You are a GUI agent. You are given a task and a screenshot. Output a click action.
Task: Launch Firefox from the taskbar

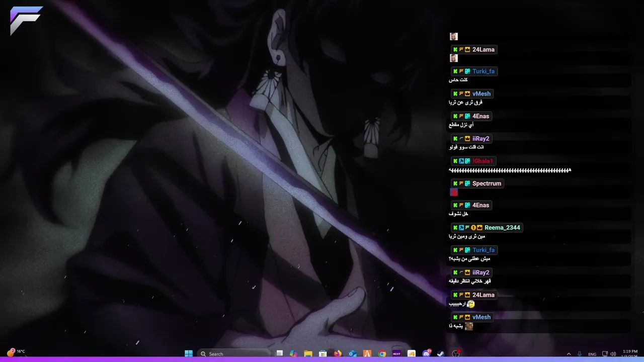pyautogui.click(x=338, y=353)
